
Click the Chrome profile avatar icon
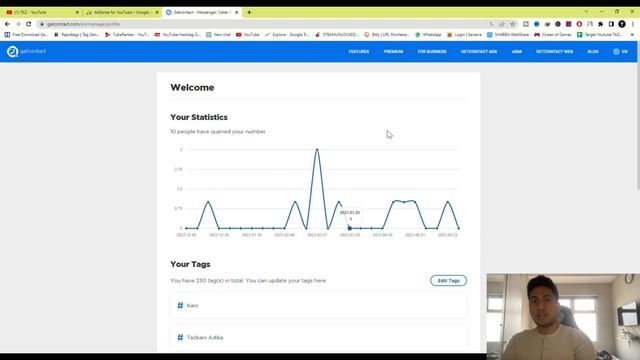(x=622, y=24)
